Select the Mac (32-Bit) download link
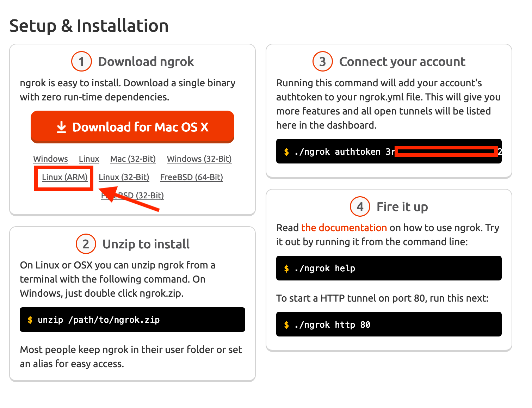The width and height of the screenshot is (532, 408). click(x=133, y=159)
